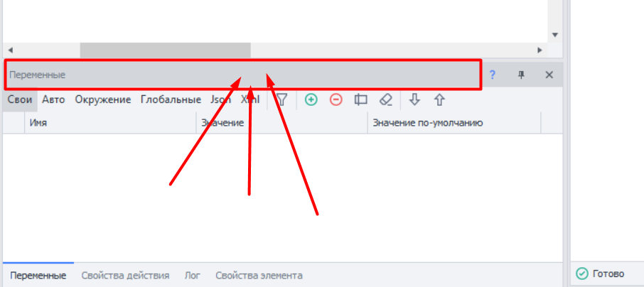Pin the Переменные panel
Image resolution: width=644 pixels, height=287 pixels.
pos(521,75)
